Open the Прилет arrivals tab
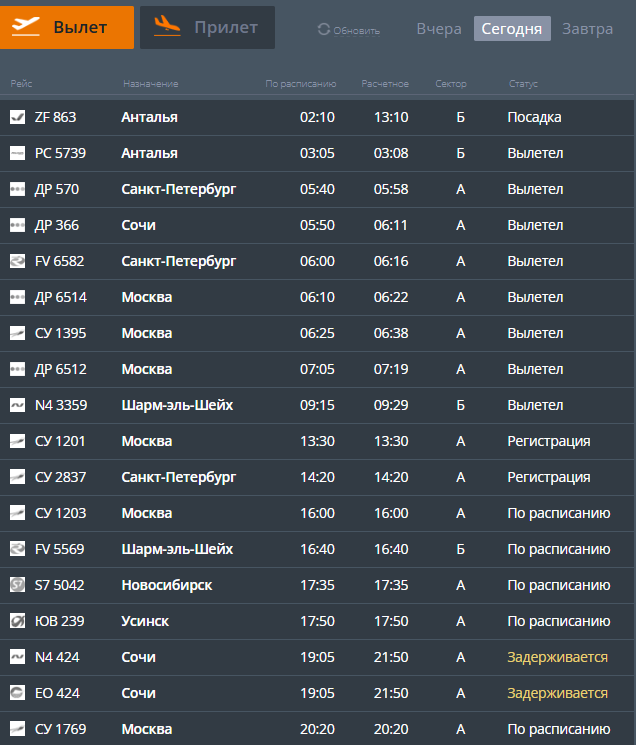636x745 pixels. 207,27
